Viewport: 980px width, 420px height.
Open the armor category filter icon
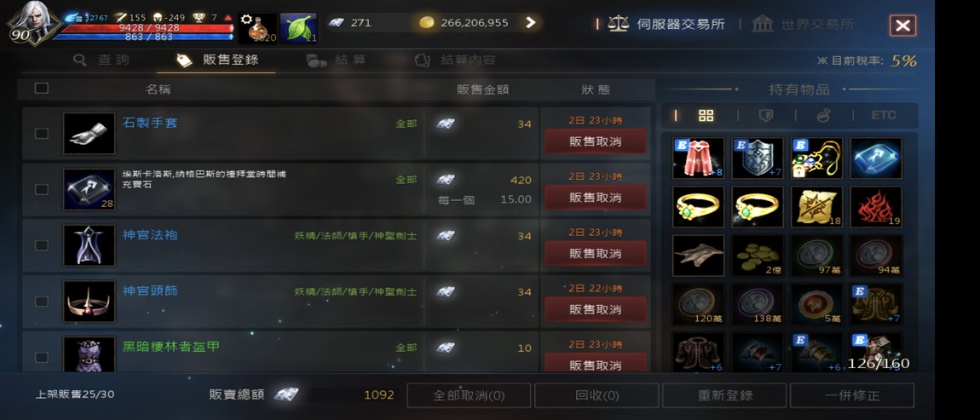pos(765,116)
